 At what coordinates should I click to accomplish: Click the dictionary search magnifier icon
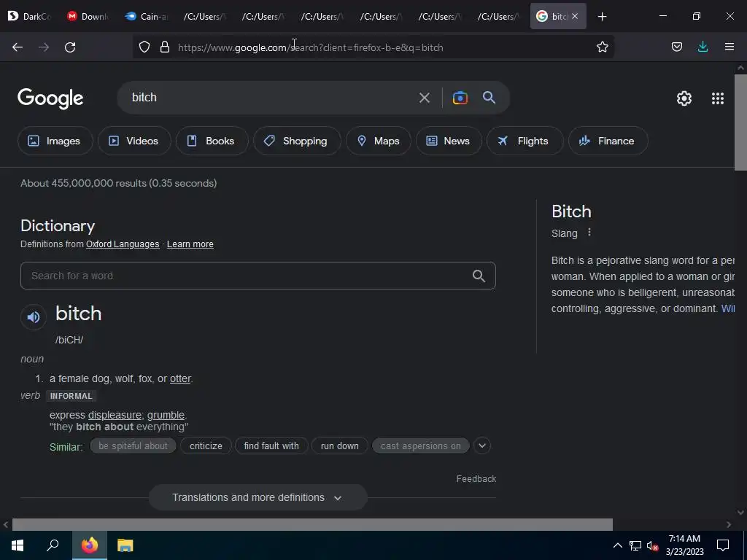pyautogui.click(x=479, y=276)
